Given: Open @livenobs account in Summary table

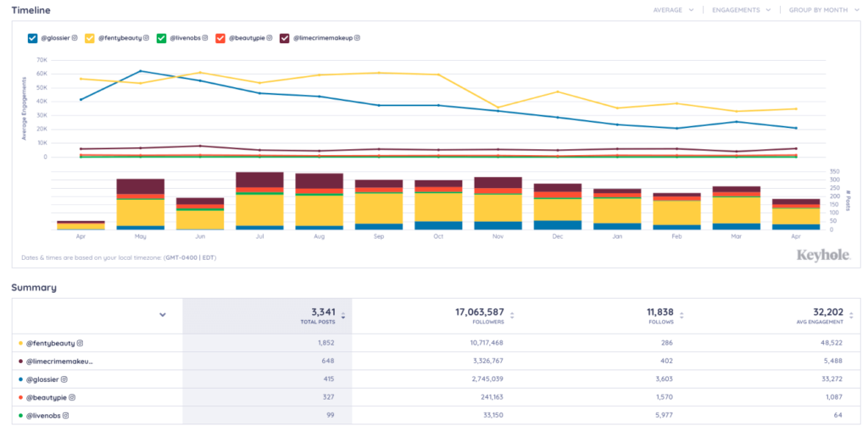Looking at the screenshot, I should [43, 416].
